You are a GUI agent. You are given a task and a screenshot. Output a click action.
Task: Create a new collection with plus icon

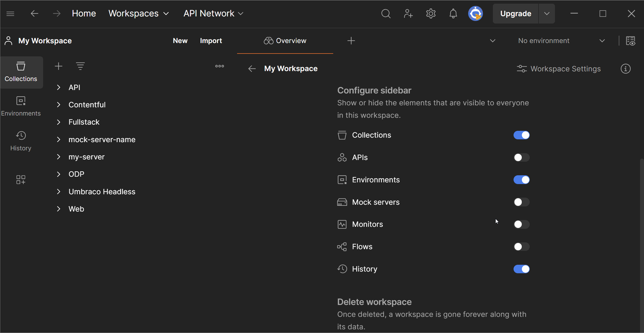58,66
